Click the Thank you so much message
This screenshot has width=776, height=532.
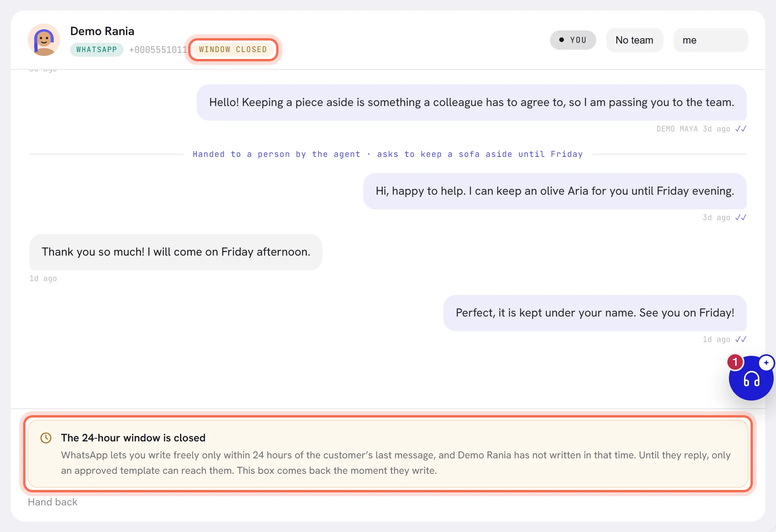(x=175, y=252)
